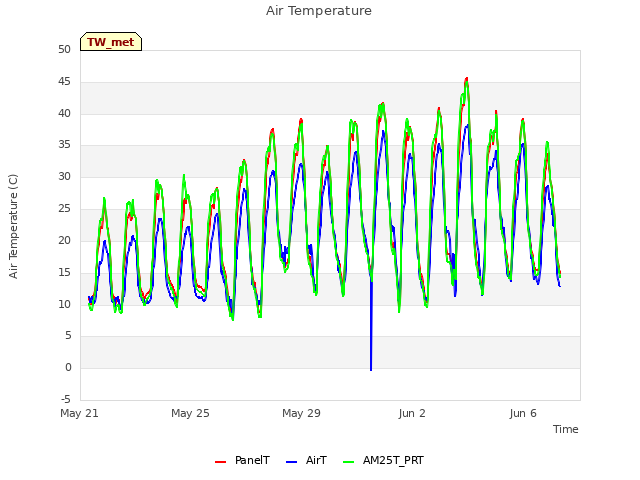Toggle the AirT legend entry
Viewport: 640px width, 480px height.
pos(306,460)
